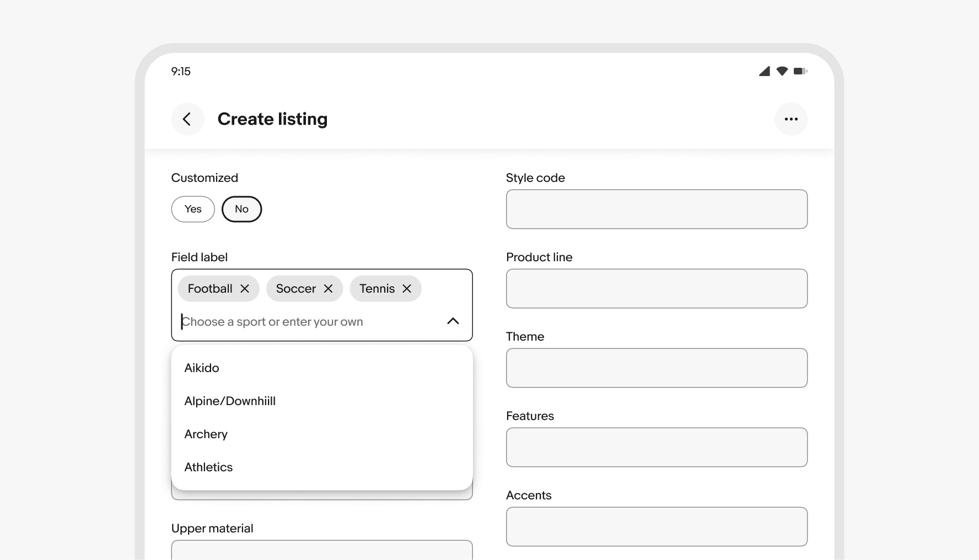Image resolution: width=979 pixels, height=560 pixels.
Task: Click the clock showing 9:15
Action: (181, 71)
